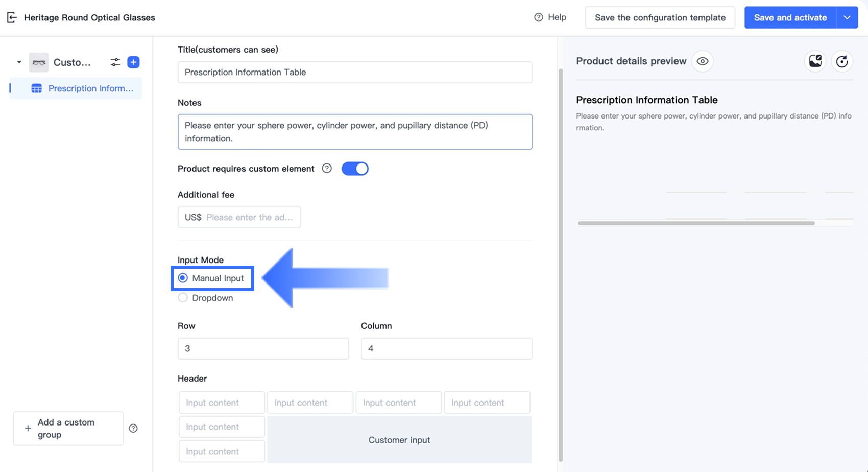Click the refresh preview icon

[842, 61]
